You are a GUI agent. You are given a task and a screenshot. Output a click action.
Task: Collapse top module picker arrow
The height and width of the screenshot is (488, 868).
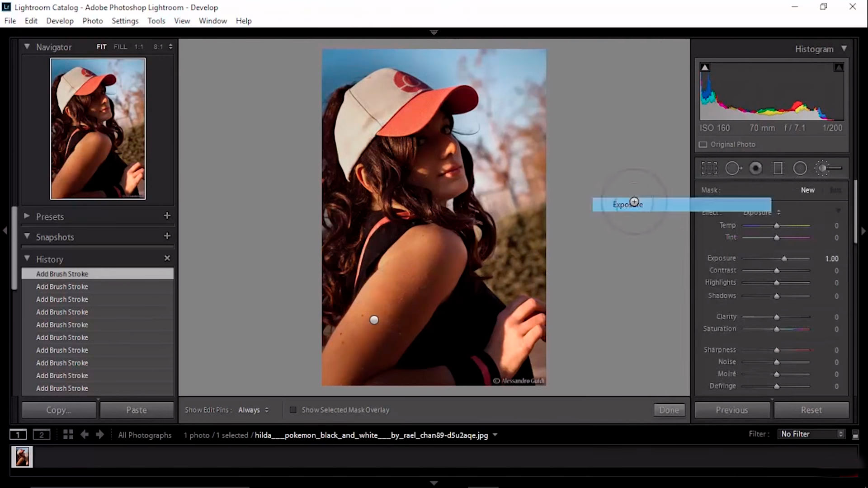pos(434,33)
